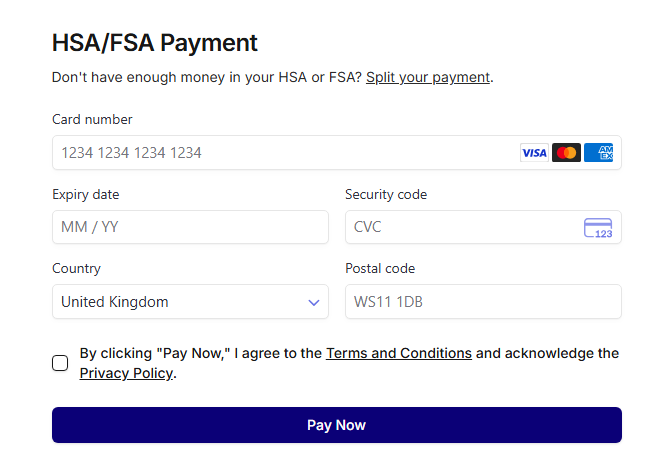Click the "Card number" label text
This screenshot has width=666, height=475.
[92, 120]
